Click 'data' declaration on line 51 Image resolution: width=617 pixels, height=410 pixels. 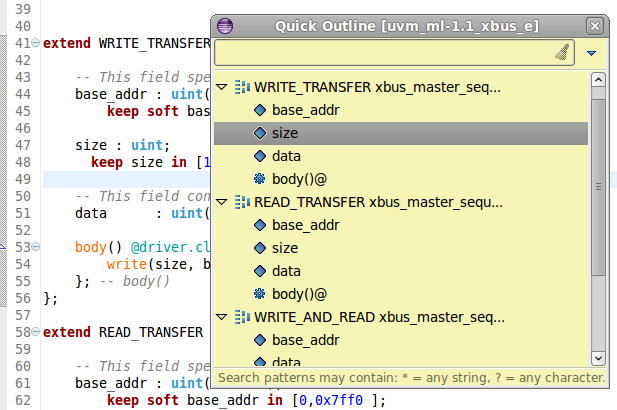point(91,213)
